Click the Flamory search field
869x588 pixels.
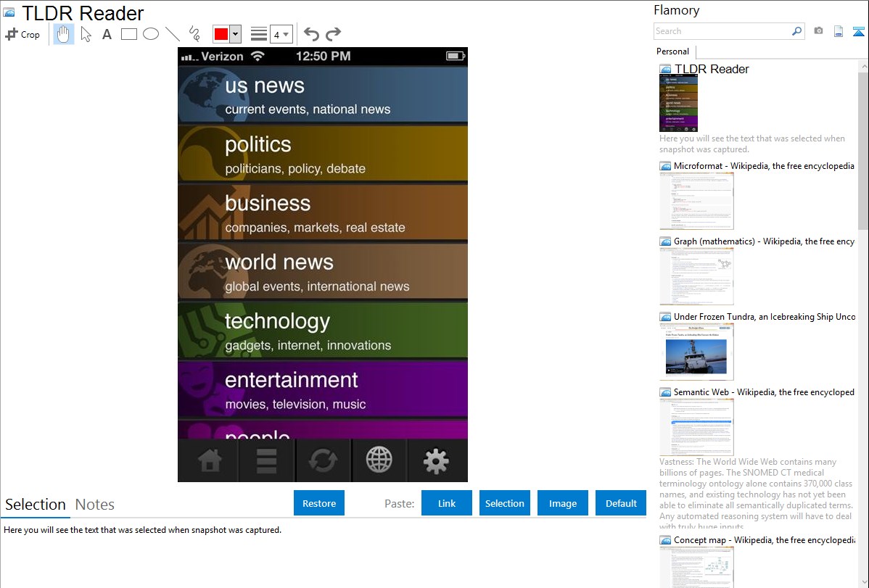coord(722,31)
